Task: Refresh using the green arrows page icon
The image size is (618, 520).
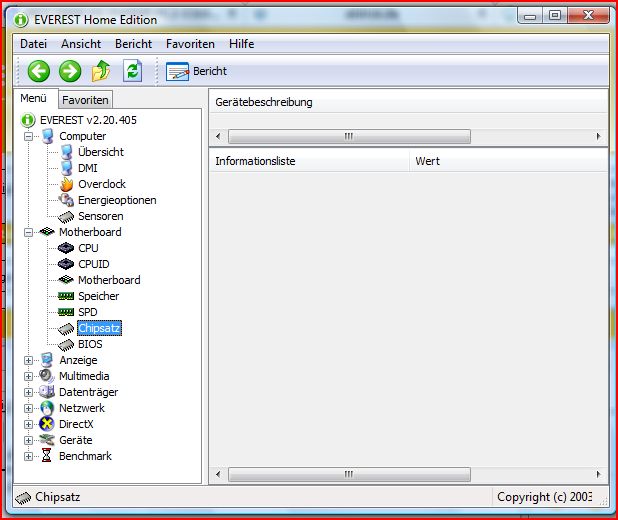Action: pos(132,71)
